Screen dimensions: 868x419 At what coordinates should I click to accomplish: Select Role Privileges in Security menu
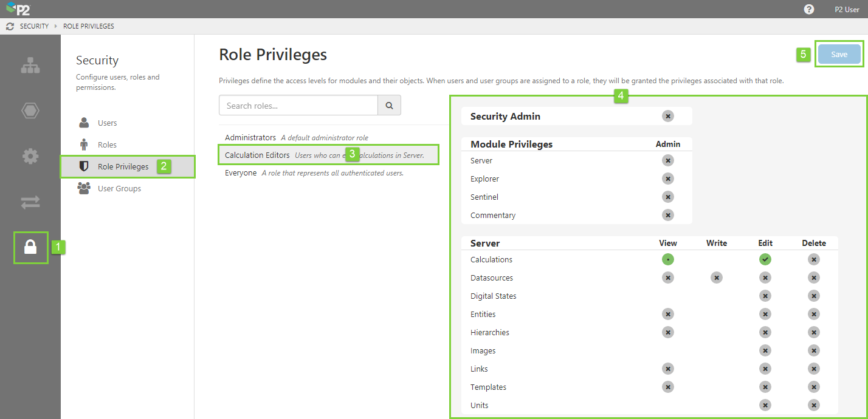tap(123, 166)
